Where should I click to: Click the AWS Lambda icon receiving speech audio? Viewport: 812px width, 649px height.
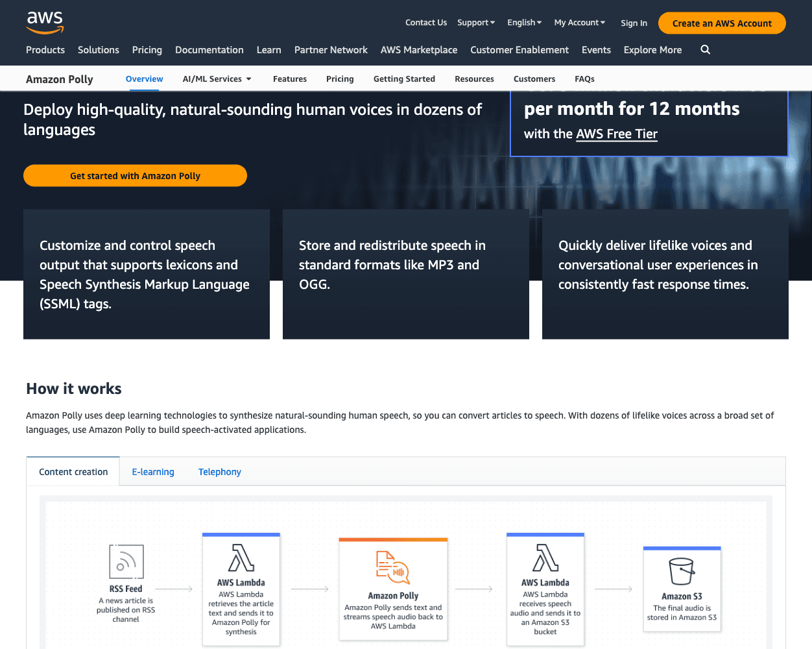(545, 557)
